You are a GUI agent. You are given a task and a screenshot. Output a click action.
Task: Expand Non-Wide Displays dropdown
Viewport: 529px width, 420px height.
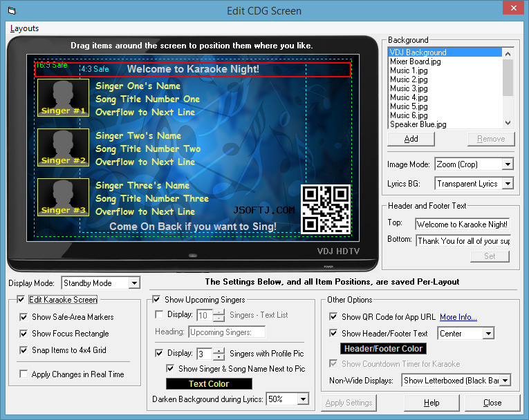point(505,381)
